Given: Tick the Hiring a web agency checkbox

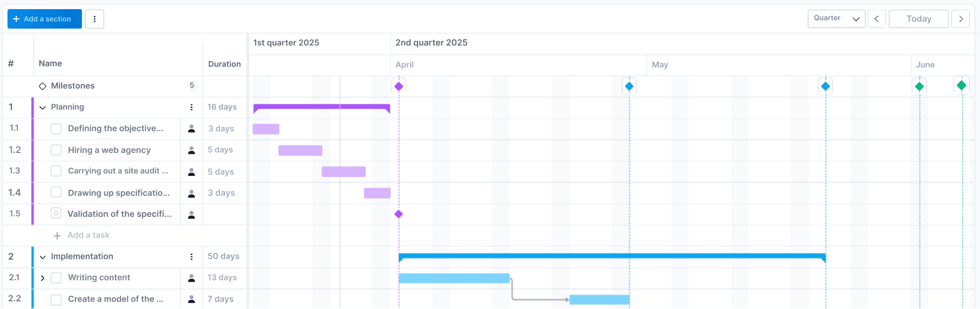Looking at the screenshot, I should [x=56, y=150].
